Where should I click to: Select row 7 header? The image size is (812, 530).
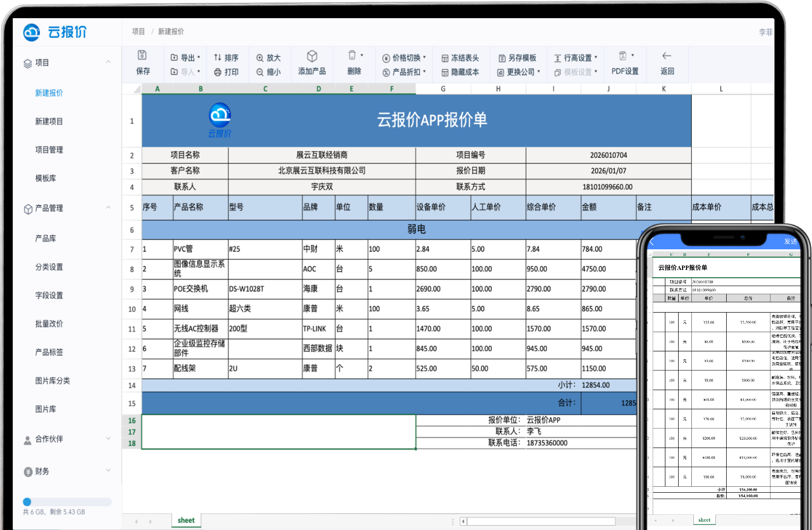131,249
